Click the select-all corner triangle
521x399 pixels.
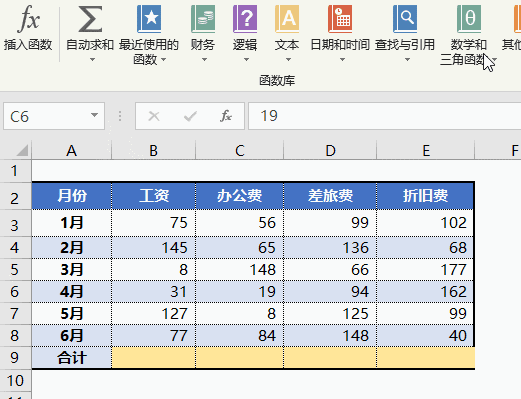[x=21, y=150]
